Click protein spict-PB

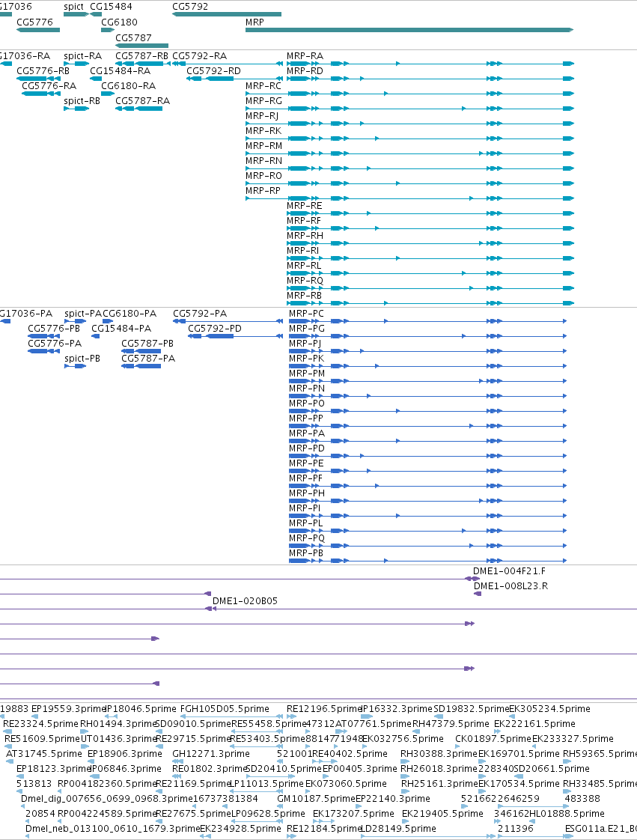[x=82, y=359]
